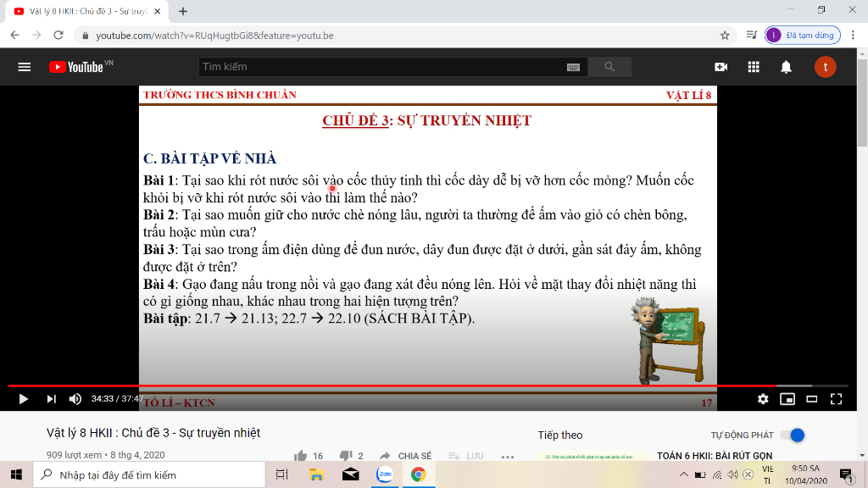Image resolution: width=868 pixels, height=488 pixels.
Task: Open the YouTube apps grid
Action: 754,67
